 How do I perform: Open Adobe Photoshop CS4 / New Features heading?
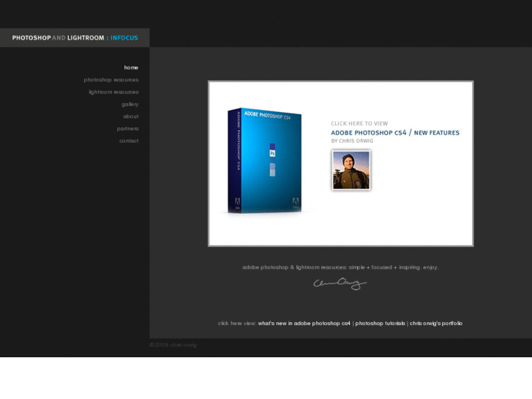tap(395, 133)
